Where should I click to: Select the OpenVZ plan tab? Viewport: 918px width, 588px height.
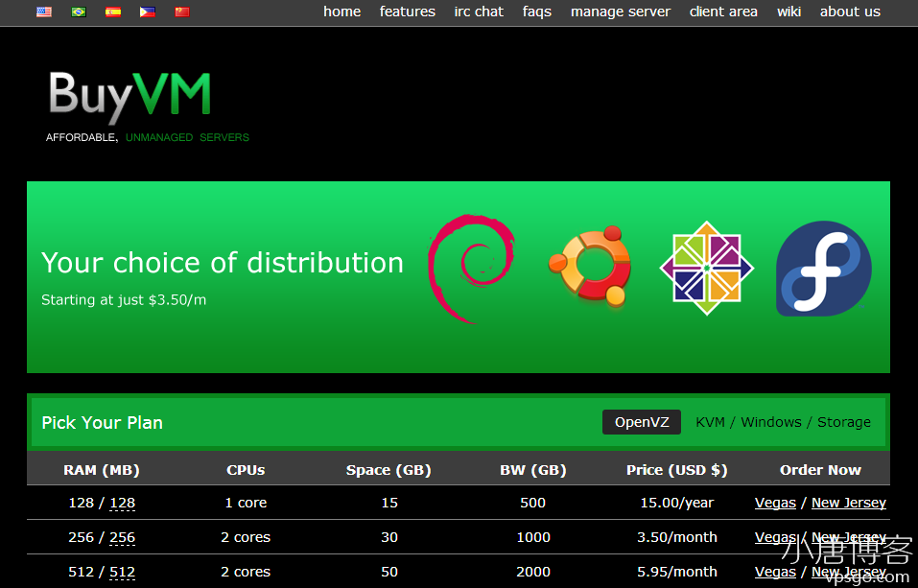tap(642, 422)
